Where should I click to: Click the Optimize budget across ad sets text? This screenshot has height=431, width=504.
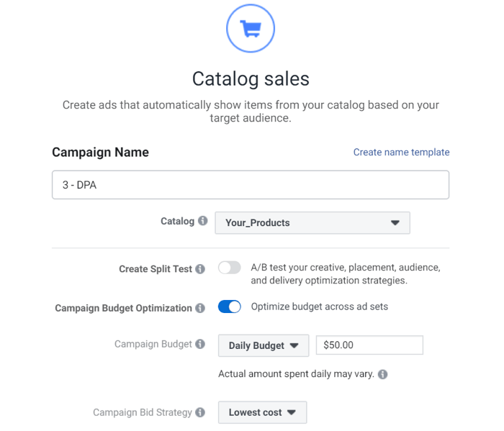(320, 307)
